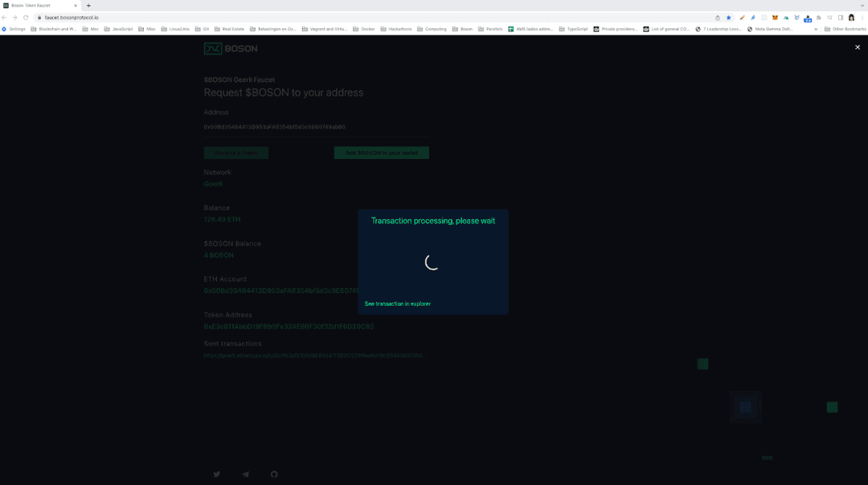Click the Telegram icon in the footer
The width and height of the screenshot is (868, 485).
tap(245, 474)
